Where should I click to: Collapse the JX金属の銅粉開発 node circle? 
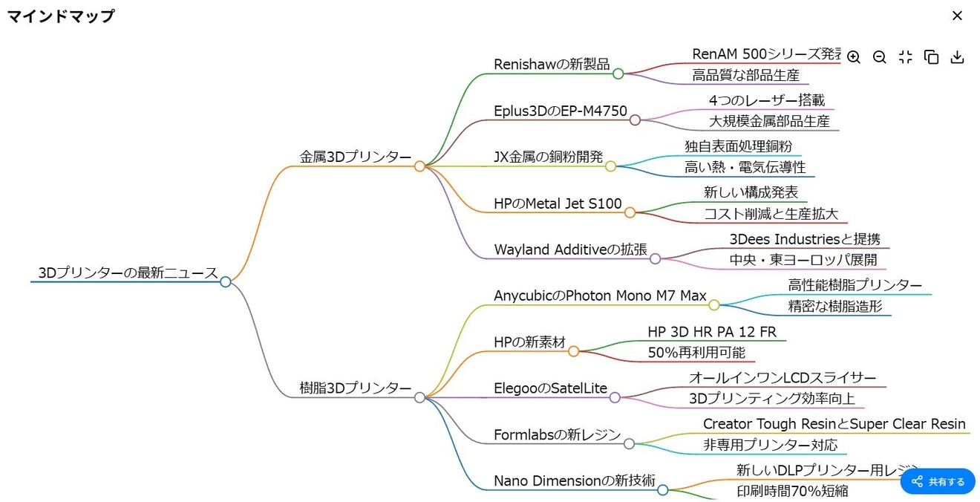pos(610,166)
